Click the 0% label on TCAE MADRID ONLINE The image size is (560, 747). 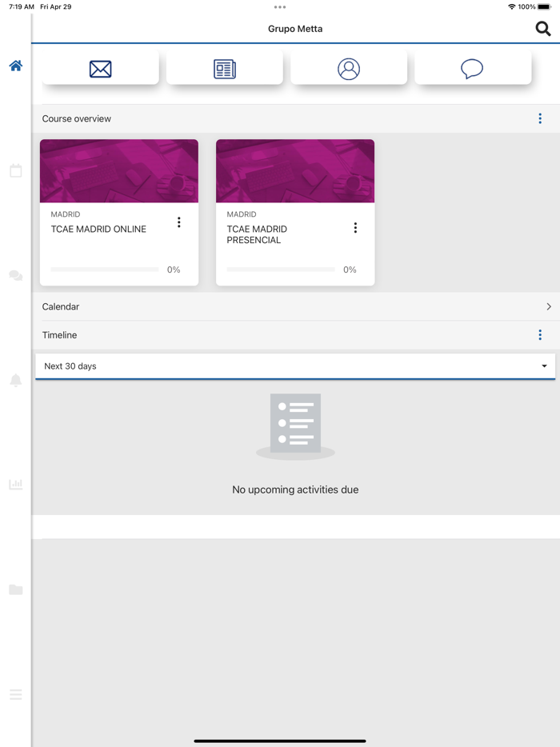(174, 270)
